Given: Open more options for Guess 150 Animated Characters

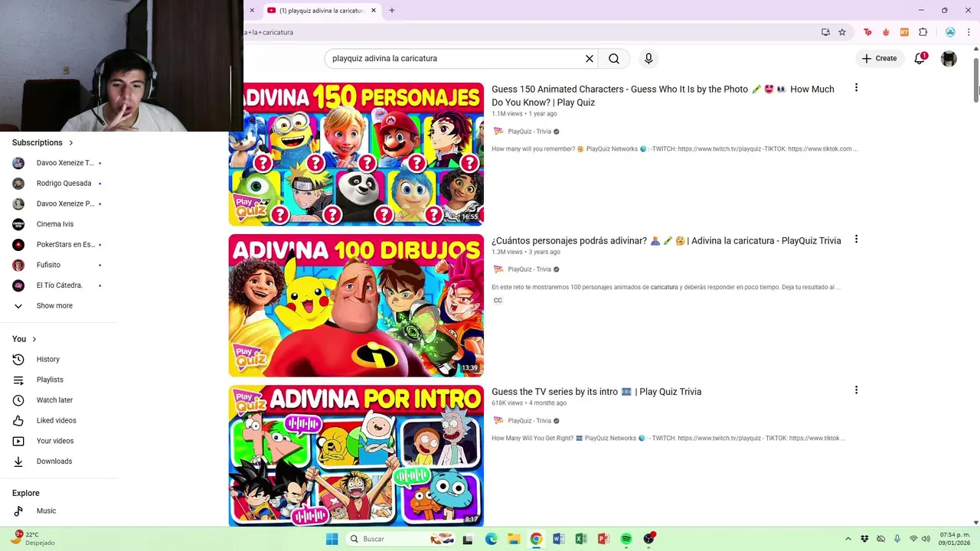Looking at the screenshot, I should [856, 88].
